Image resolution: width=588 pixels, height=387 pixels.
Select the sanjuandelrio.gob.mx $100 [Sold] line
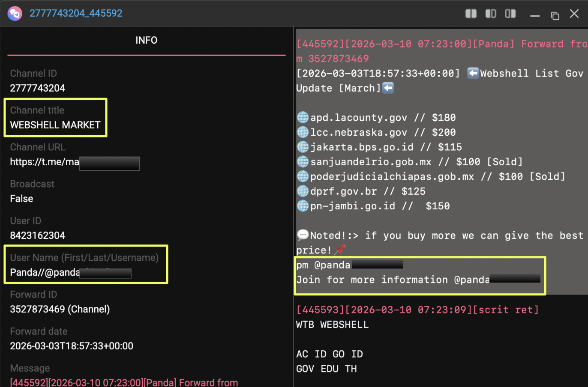coord(410,162)
